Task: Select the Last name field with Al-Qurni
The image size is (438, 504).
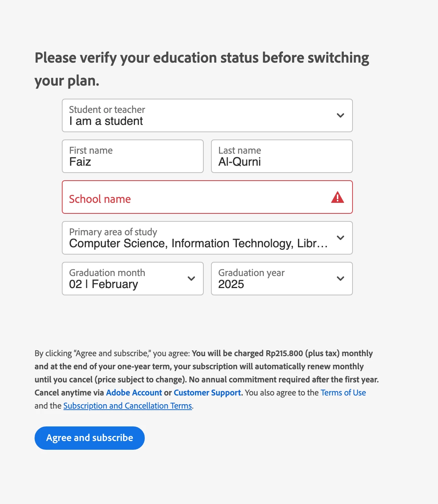Action: (x=282, y=156)
